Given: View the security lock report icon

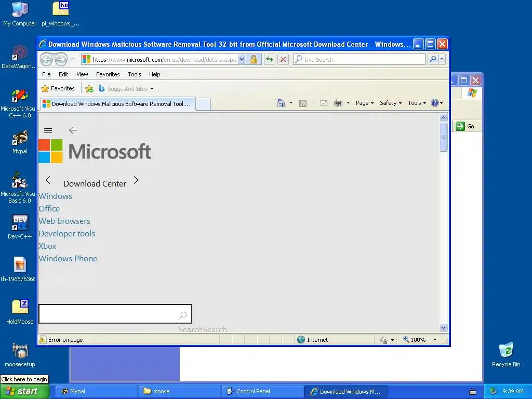Looking at the screenshot, I should coord(254,60).
